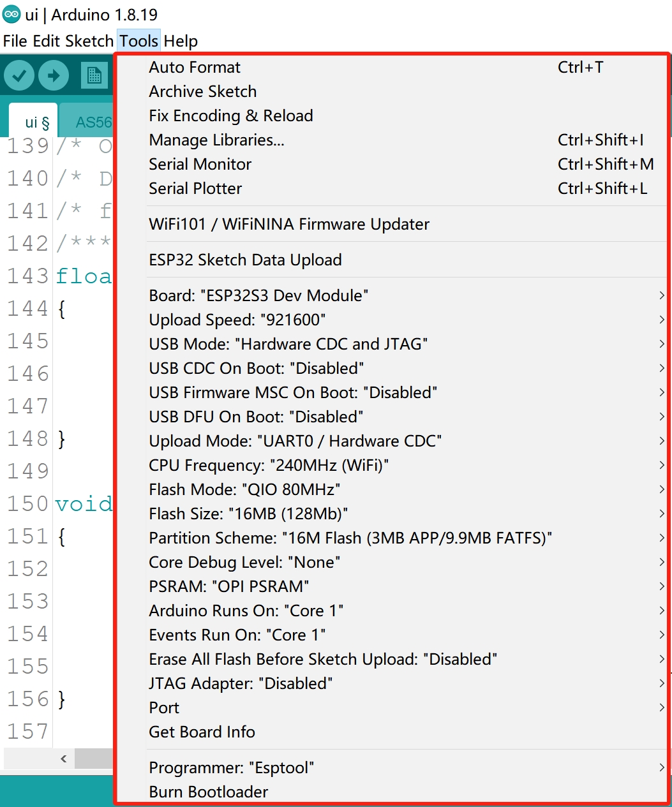Click the closing brace on line 156

[61, 699]
